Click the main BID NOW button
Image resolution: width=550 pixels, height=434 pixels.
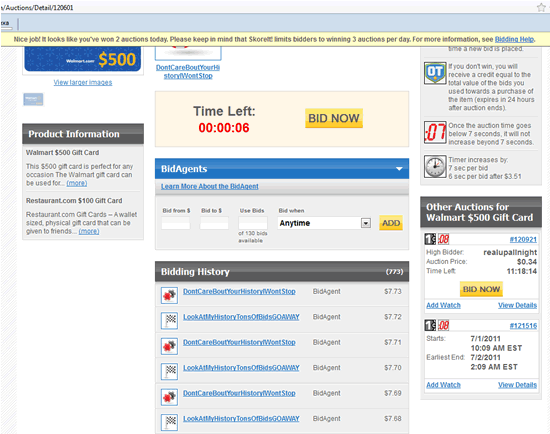[x=334, y=118]
